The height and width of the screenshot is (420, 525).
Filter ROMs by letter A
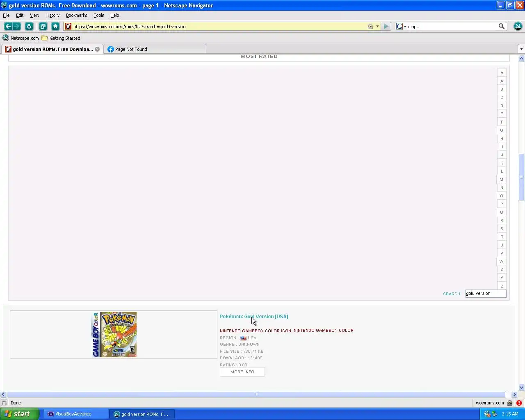point(502,81)
